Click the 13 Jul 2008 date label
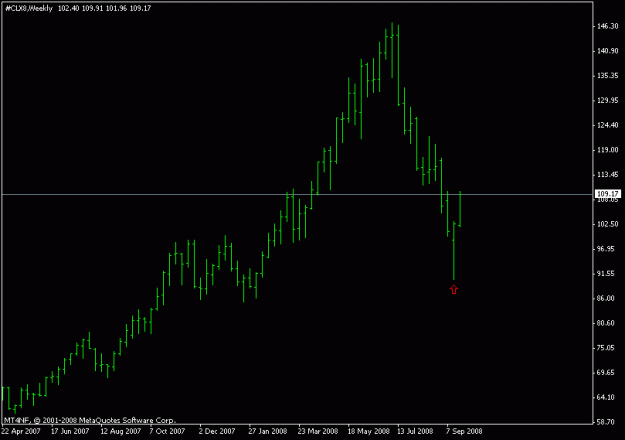Image resolution: width=625 pixels, height=440 pixels. point(415,431)
